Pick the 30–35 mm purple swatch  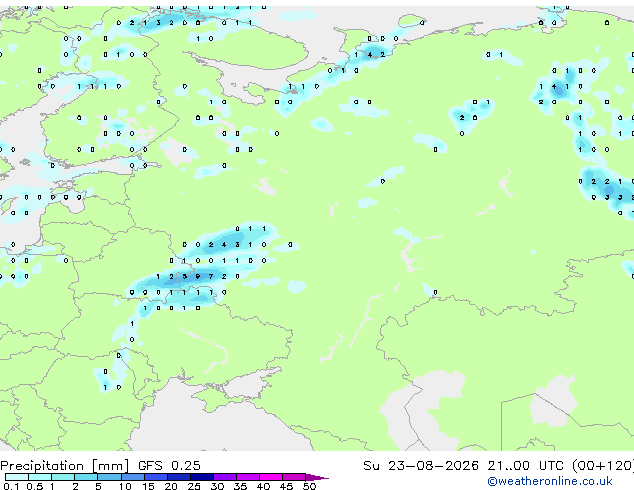pos(225,477)
